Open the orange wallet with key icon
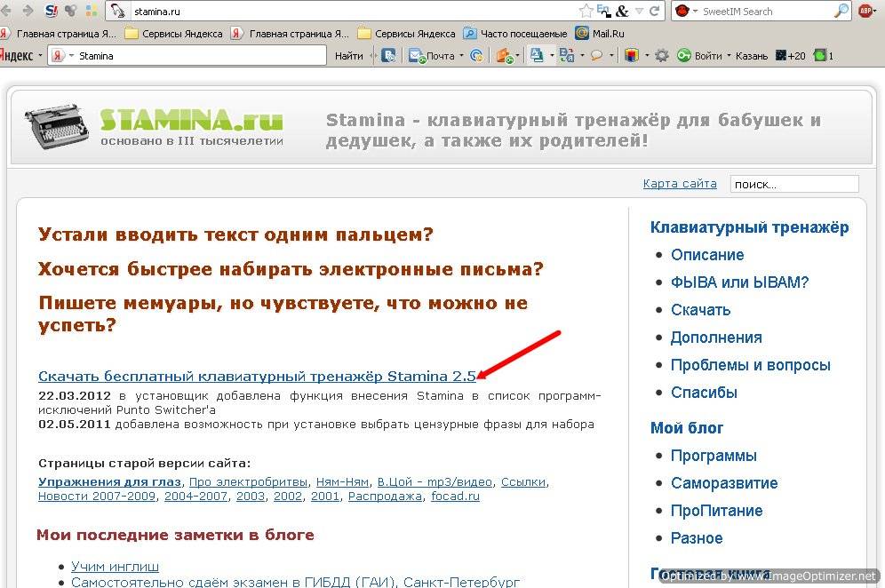Image resolution: width=885 pixels, height=588 pixels. [504, 55]
